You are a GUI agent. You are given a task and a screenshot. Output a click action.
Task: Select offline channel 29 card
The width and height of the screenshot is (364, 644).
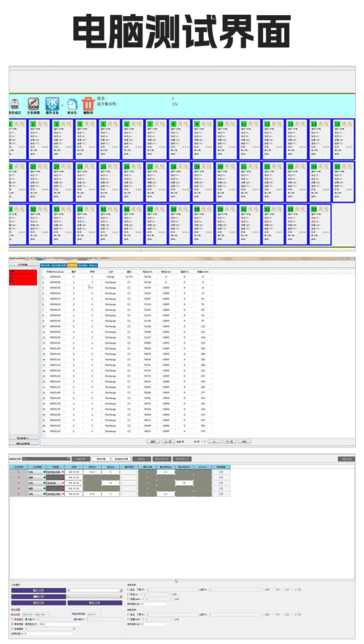(203, 181)
